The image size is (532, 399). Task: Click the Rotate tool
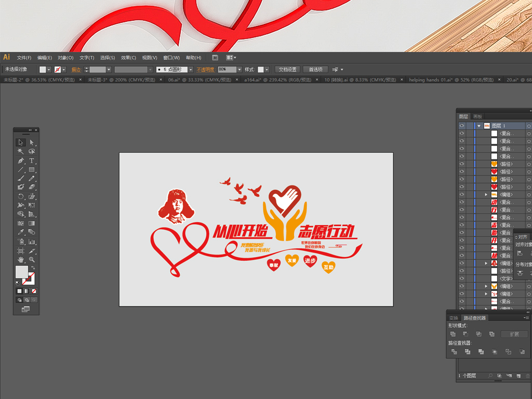(x=21, y=196)
